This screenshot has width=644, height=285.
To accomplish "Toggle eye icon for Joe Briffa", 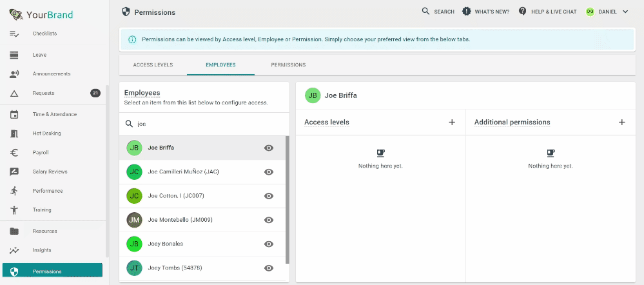I will coord(269,148).
